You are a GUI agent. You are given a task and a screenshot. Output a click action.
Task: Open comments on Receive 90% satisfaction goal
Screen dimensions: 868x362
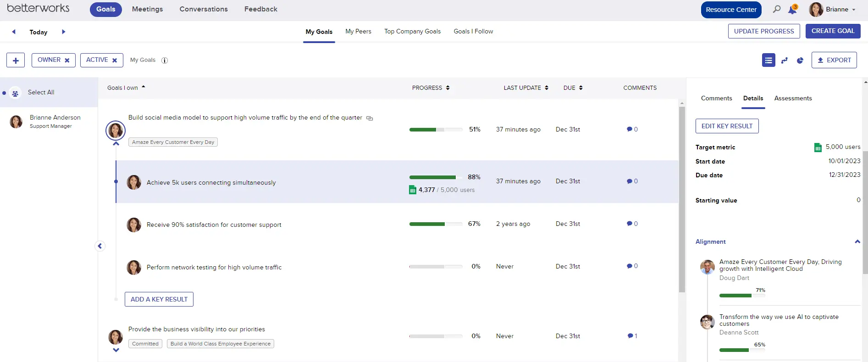(x=632, y=224)
